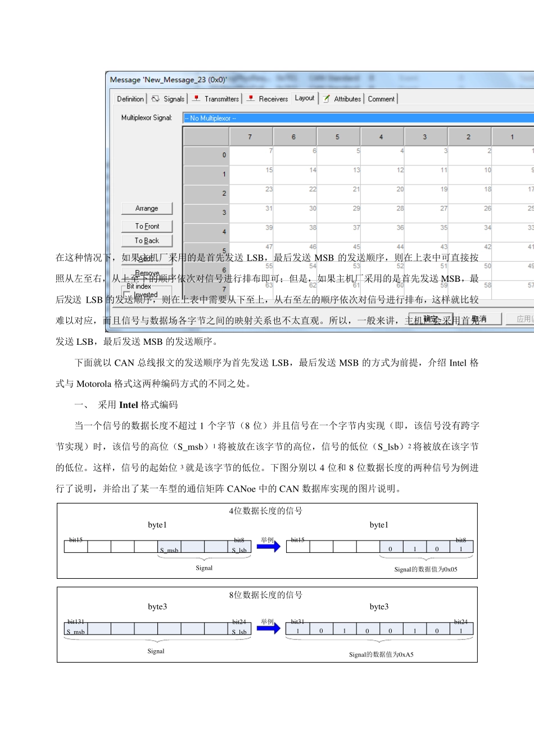
Task: Click bit cell 20 in the grid
Action: pos(383,194)
